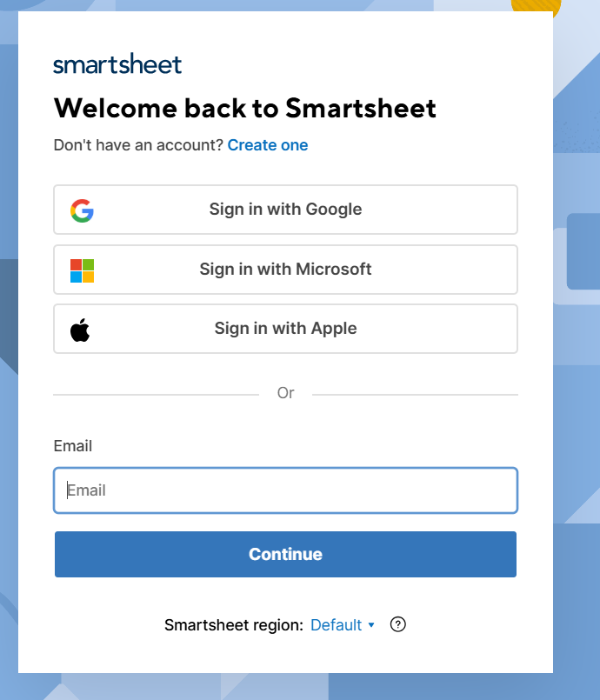
Task: Follow the Create one link
Action: [x=268, y=145]
